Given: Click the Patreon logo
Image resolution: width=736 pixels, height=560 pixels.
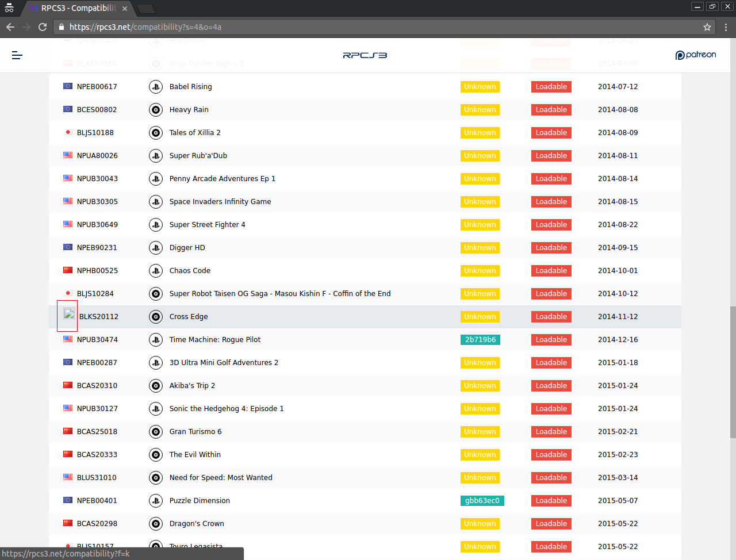Looking at the screenshot, I should 695,55.
